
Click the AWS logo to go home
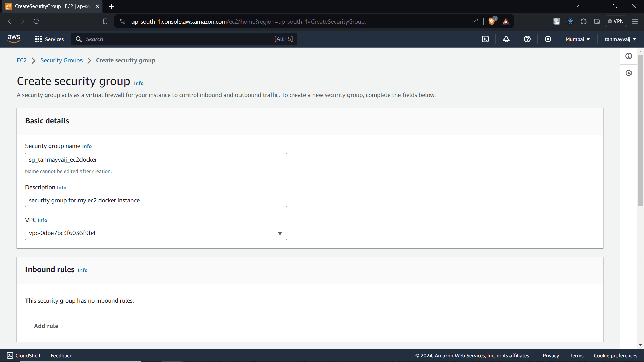click(14, 39)
